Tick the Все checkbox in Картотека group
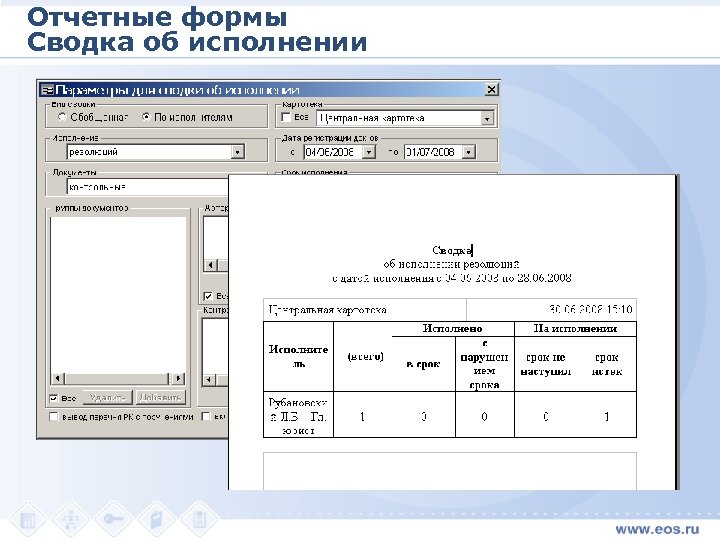Viewport: 720px width, 540px height. pyautogui.click(x=286, y=118)
